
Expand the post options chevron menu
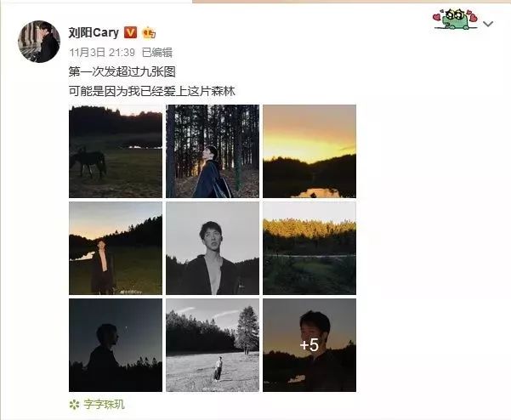tap(488, 24)
